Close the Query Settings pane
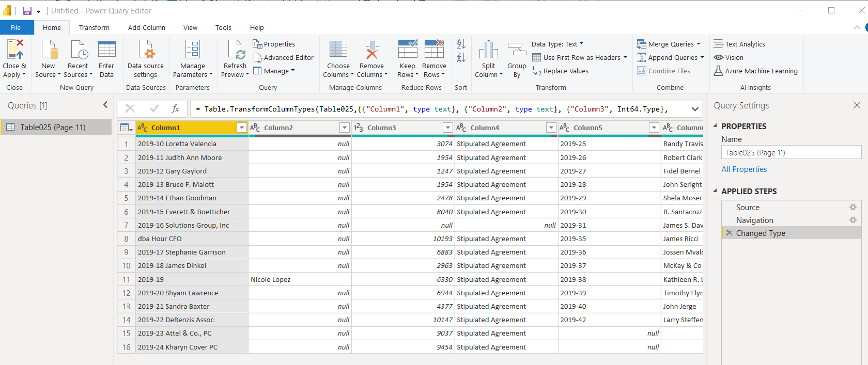The width and height of the screenshot is (868, 365). tap(857, 105)
